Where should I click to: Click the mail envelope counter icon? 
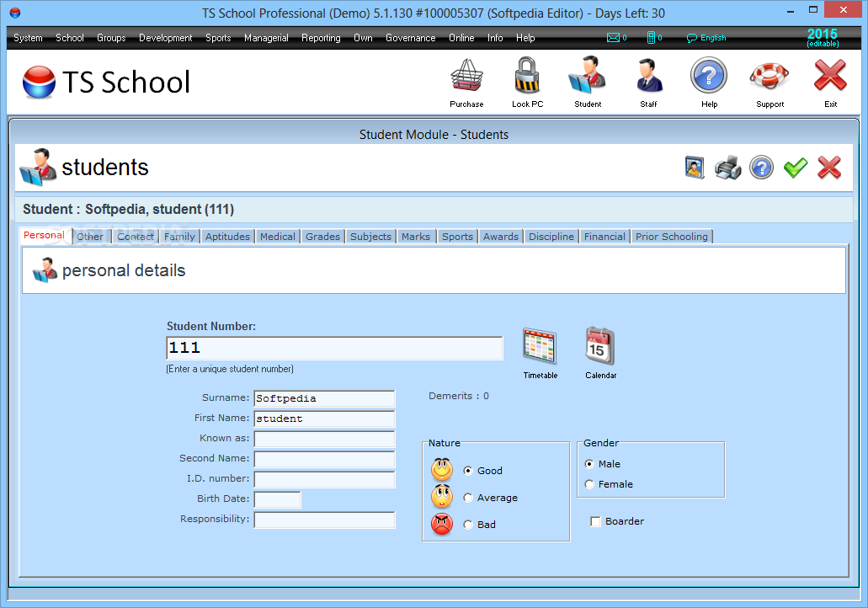[x=616, y=38]
